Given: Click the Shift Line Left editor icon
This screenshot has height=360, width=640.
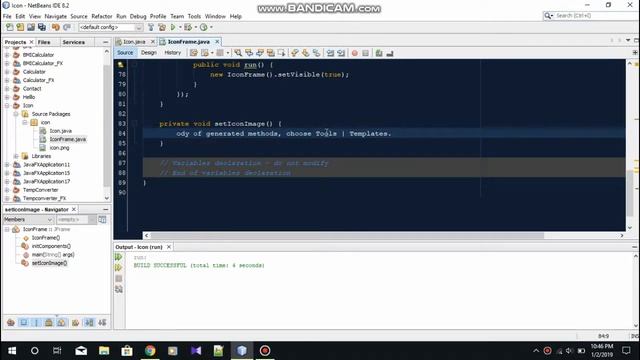Looking at the screenshot, I should coord(330,53).
